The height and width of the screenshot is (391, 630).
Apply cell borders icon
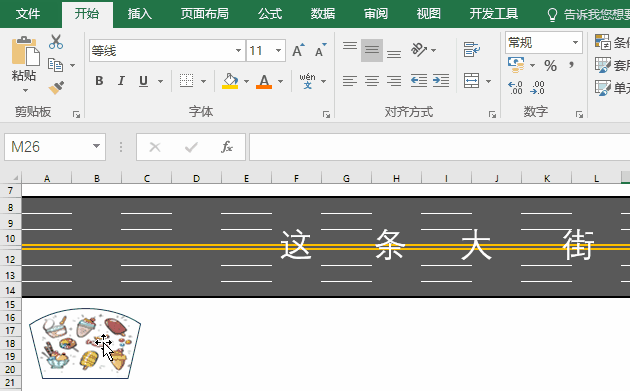pos(186,81)
